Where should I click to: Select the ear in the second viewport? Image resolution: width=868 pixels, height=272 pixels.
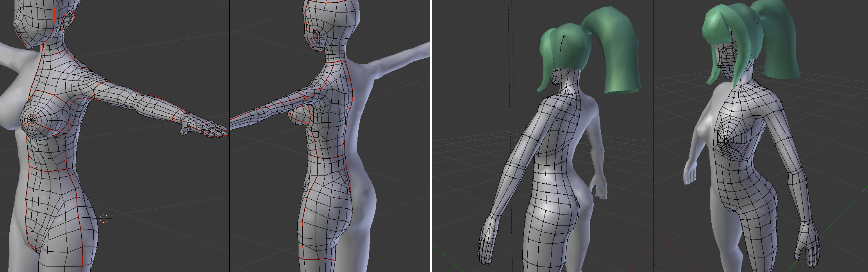(x=316, y=37)
